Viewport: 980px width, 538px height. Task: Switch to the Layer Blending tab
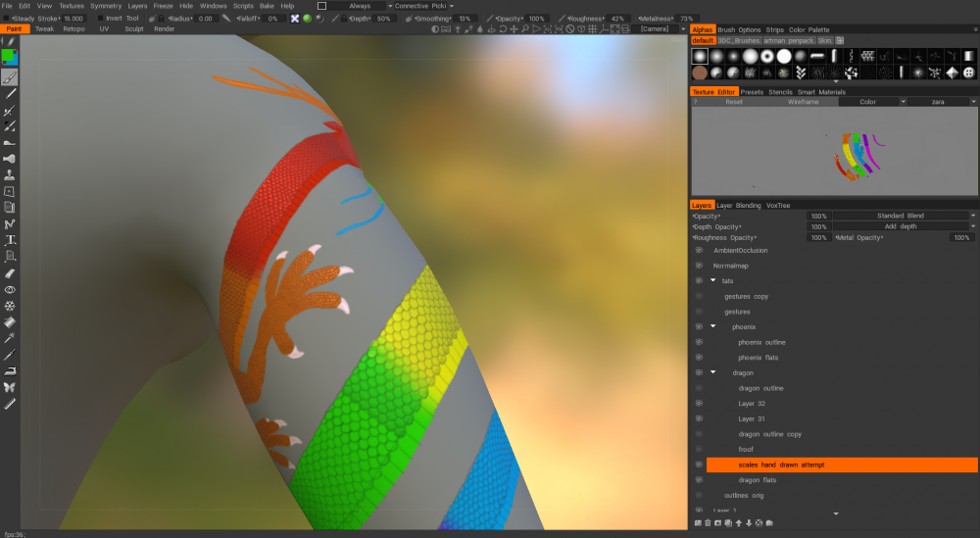click(x=739, y=205)
